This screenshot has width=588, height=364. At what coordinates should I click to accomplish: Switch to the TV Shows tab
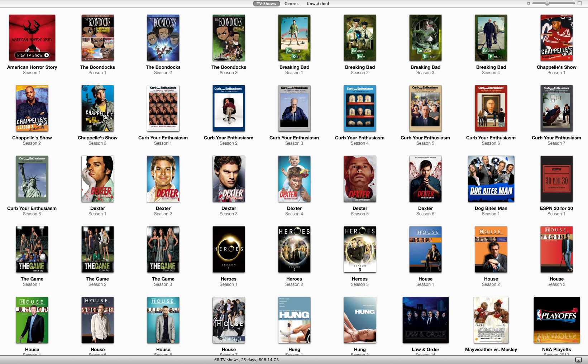pyautogui.click(x=266, y=4)
